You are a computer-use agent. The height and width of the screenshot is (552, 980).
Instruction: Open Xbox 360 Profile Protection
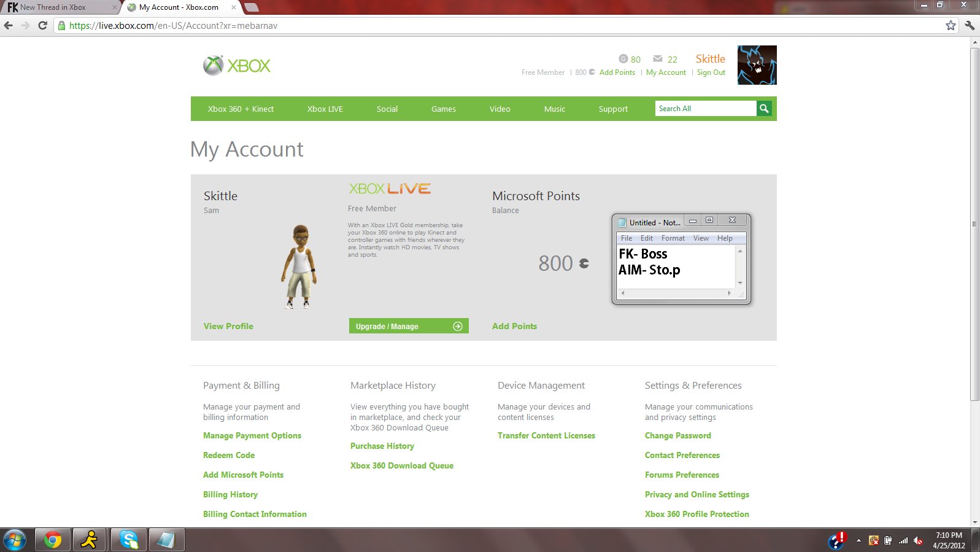coord(697,514)
